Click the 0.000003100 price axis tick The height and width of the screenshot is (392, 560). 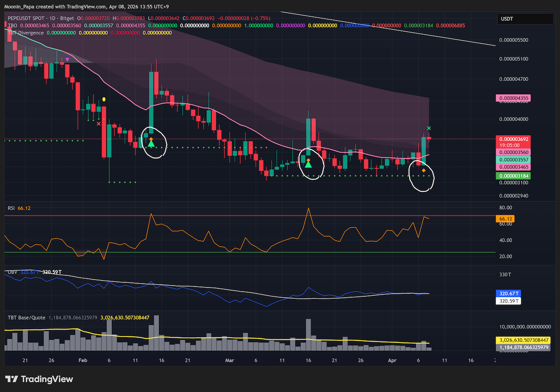(x=514, y=183)
